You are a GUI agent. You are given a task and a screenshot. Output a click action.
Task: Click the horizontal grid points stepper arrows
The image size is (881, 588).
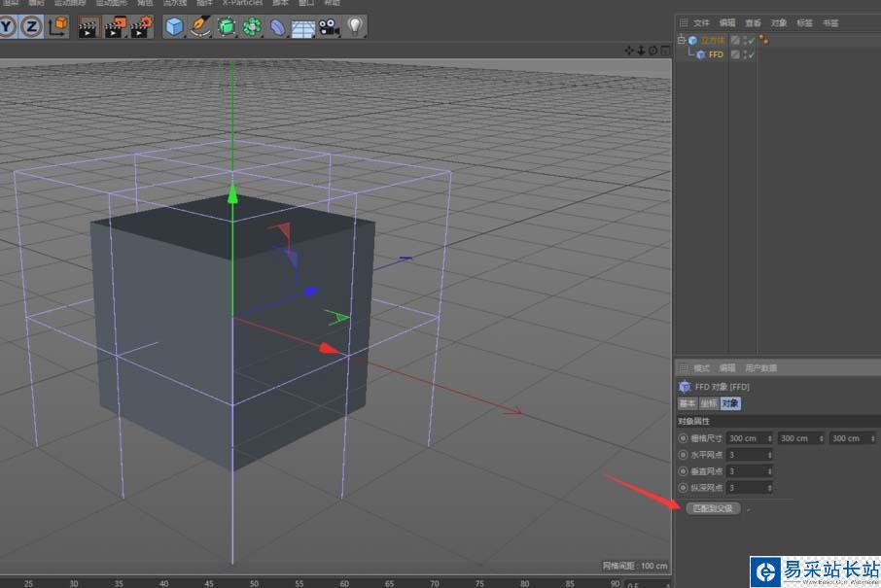coord(770,455)
